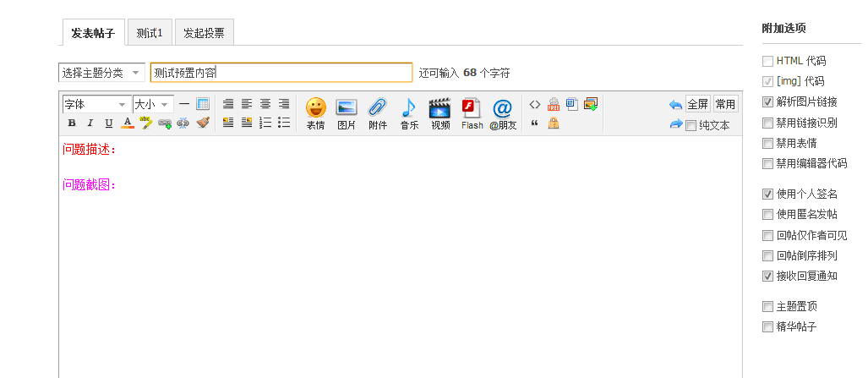Uncheck the 接收回复通知 checkbox
This screenshot has width=868, height=378.
[767, 276]
